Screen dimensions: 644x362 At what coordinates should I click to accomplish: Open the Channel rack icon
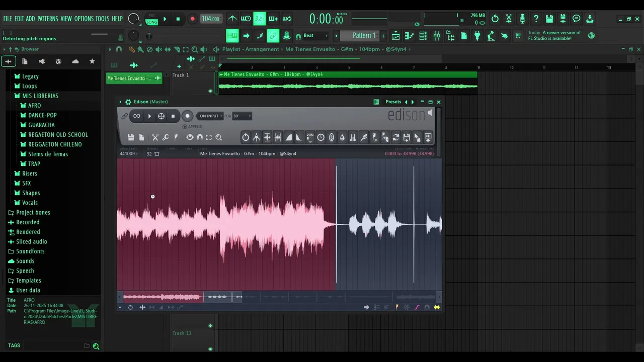click(x=423, y=36)
